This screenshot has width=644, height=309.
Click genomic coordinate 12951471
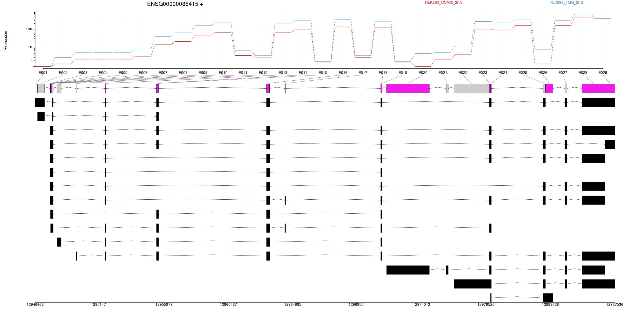[x=100, y=304]
